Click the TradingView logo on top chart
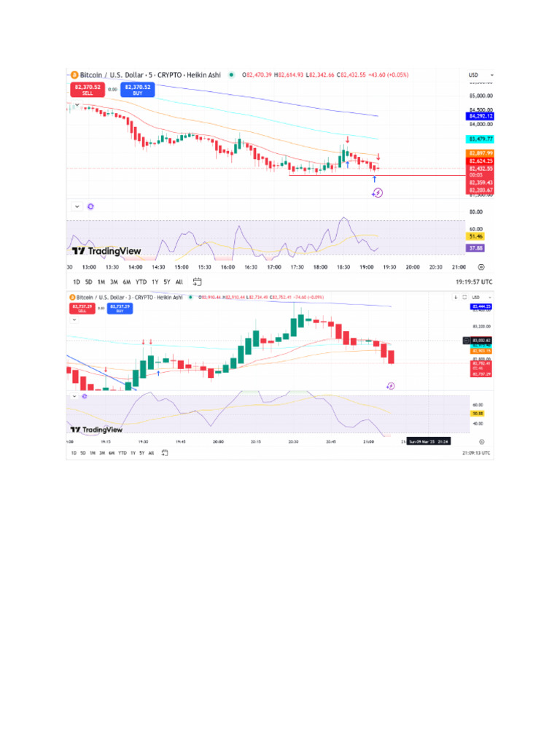560x747 pixels. [106, 251]
